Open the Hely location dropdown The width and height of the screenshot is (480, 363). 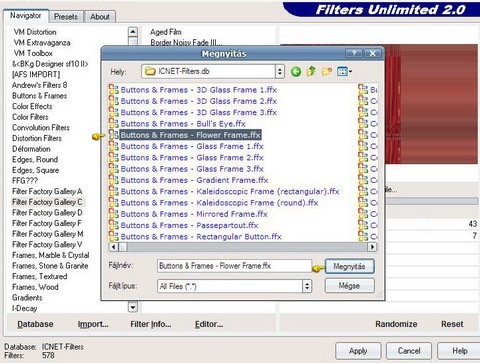[280, 71]
